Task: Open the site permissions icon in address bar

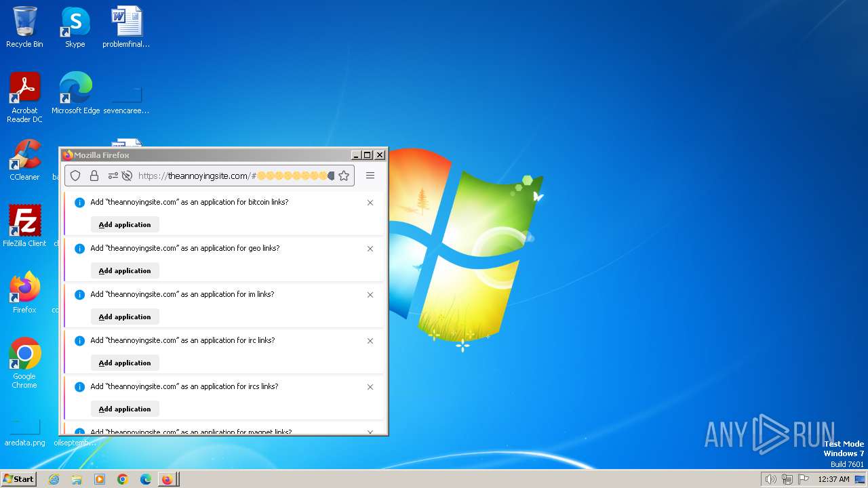Action: point(113,176)
